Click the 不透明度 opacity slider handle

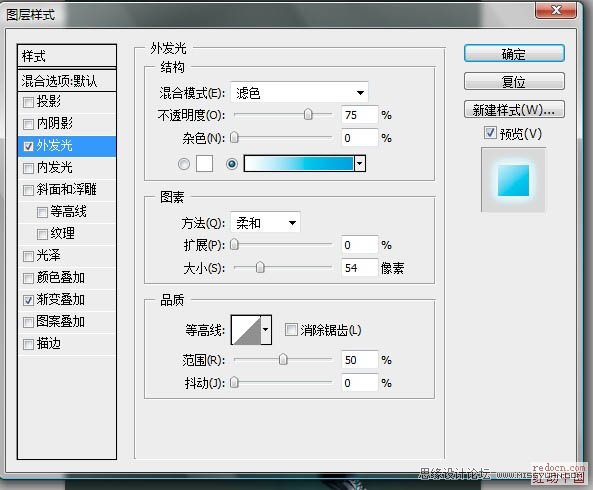[x=308, y=114]
